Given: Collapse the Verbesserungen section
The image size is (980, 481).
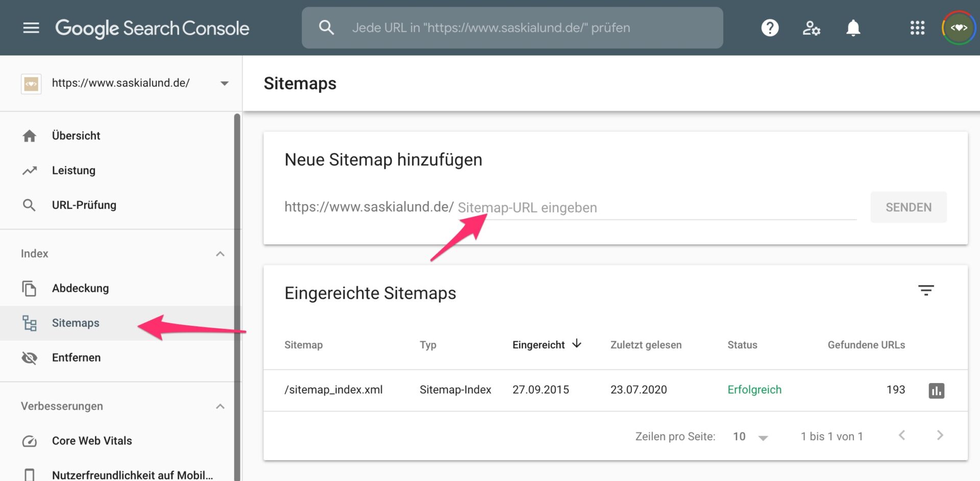Looking at the screenshot, I should (220, 407).
